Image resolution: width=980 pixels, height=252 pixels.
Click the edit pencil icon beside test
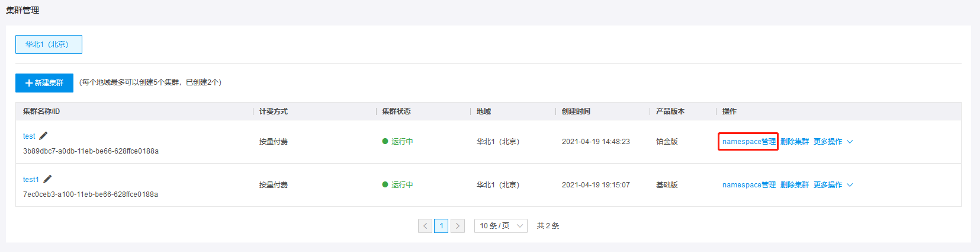43,136
